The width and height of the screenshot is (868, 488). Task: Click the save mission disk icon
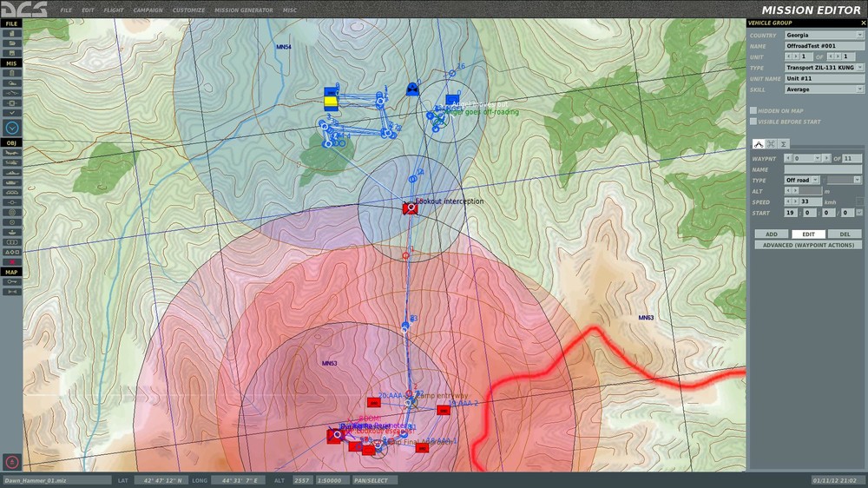[x=11, y=53]
